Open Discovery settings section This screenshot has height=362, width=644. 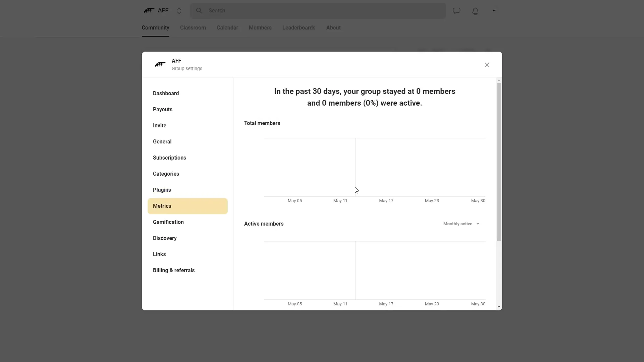pyautogui.click(x=187, y=238)
